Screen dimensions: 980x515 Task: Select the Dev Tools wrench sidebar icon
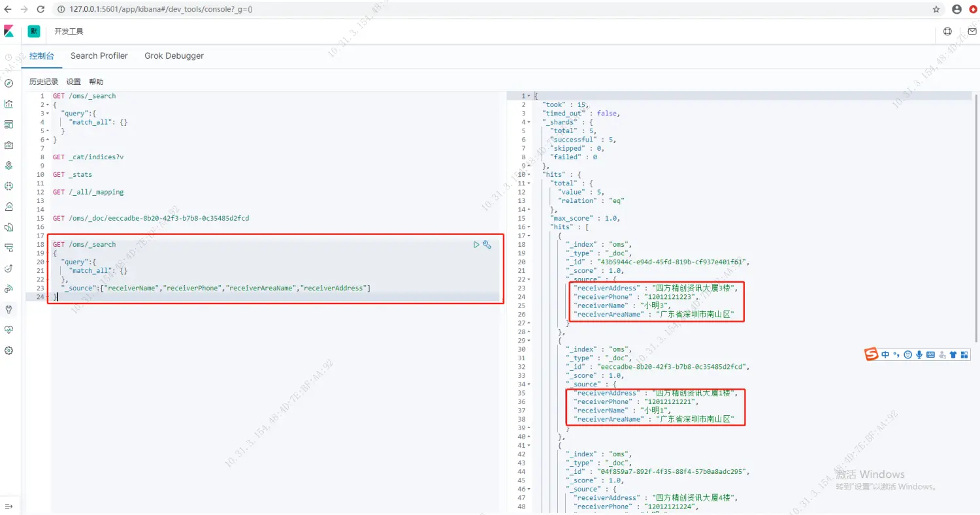9,309
